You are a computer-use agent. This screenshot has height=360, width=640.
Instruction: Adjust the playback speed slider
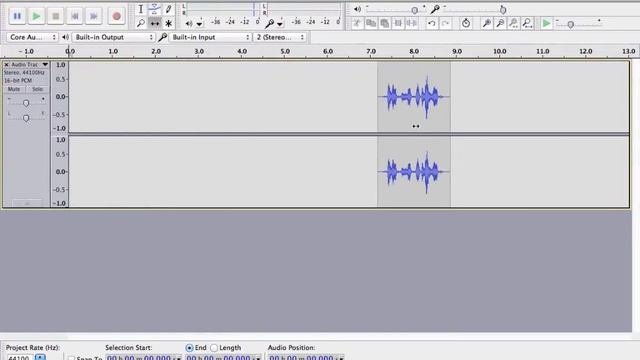tap(571, 24)
